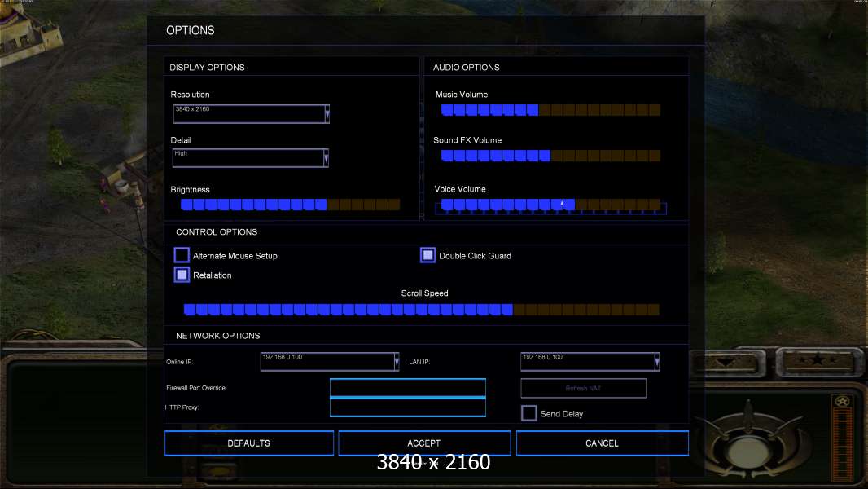Click the Refresh NAT button
The height and width of the screenshot is (489, 868).
point(584,388)
